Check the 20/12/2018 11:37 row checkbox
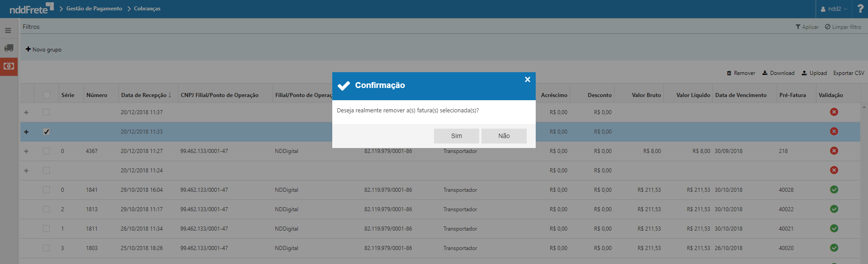This screenshot has width=868, height=264. point(47,112)
